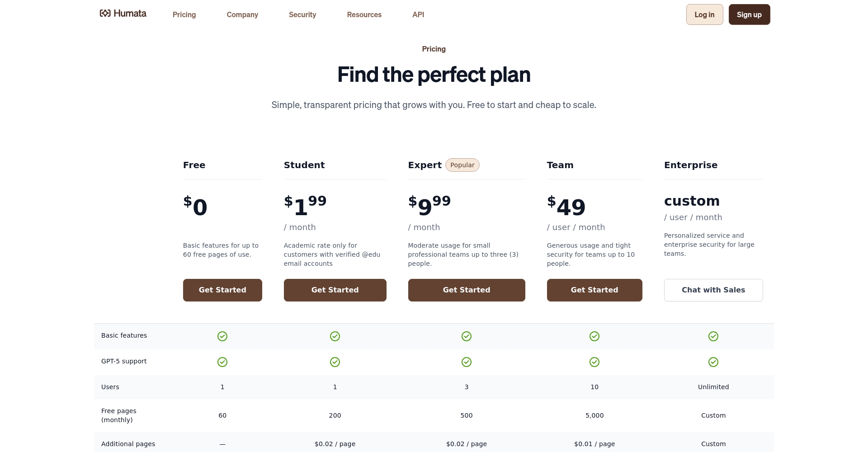Click the Popular badge beside Expert
Screen dimensions: 868x452
(x=462, y=165)
